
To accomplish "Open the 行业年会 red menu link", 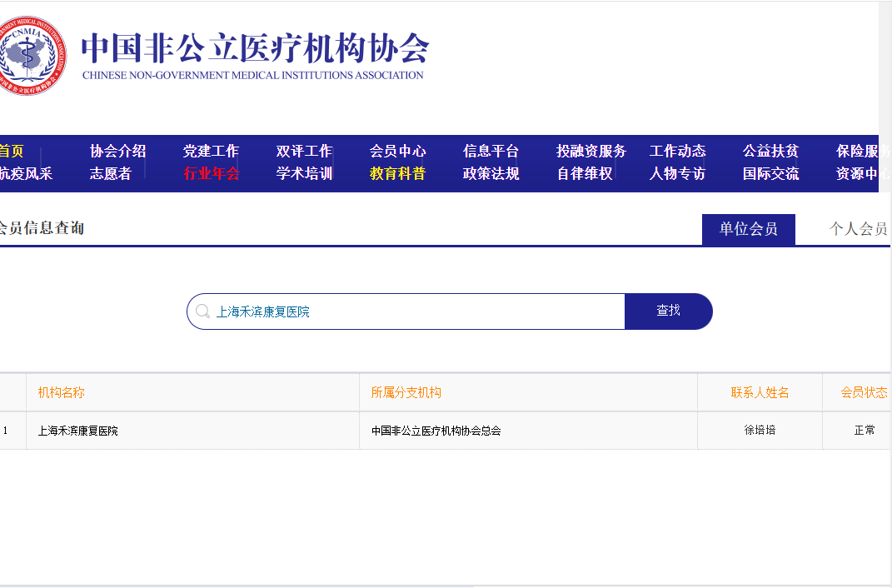I will pos(212,173).
